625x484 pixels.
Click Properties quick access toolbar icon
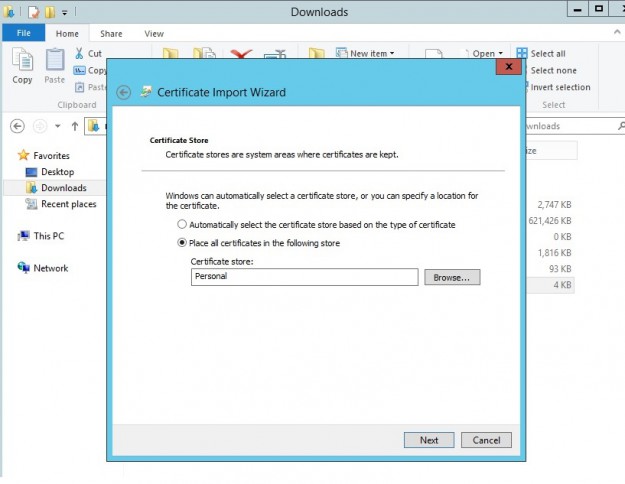33,12
